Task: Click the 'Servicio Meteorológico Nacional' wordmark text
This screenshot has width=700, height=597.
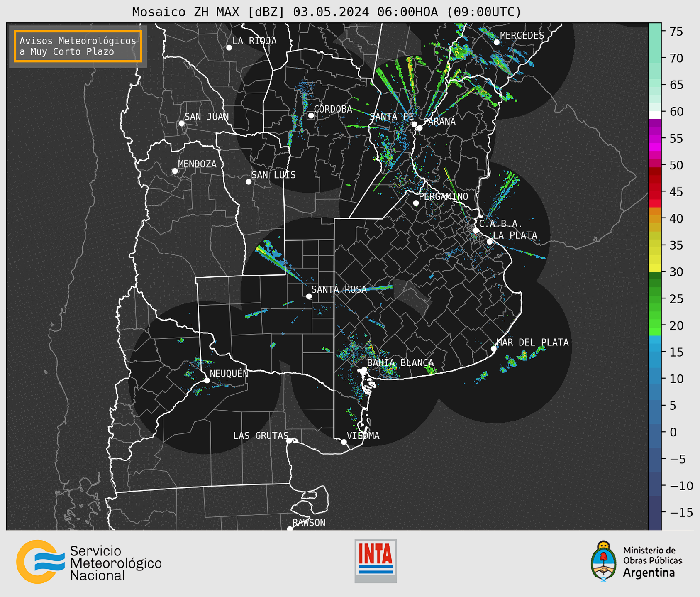Action: [116, 563]
